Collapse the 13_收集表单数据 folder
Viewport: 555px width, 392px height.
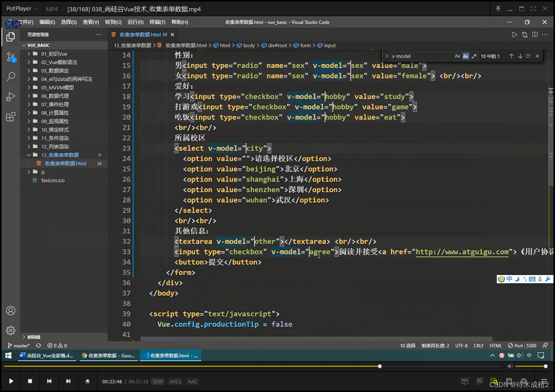coord(29,155)
